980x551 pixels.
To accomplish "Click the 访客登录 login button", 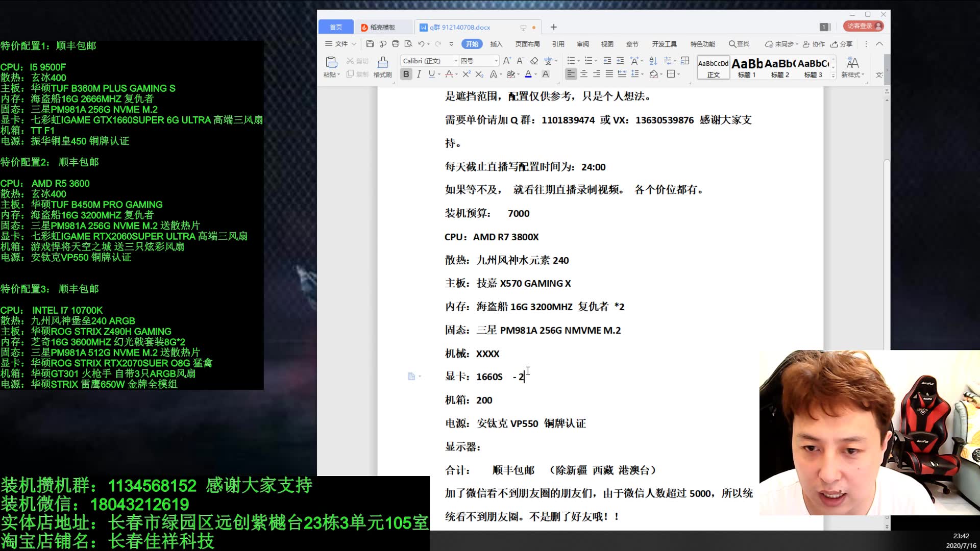I will pyautogui.click(x=863, y=26).
